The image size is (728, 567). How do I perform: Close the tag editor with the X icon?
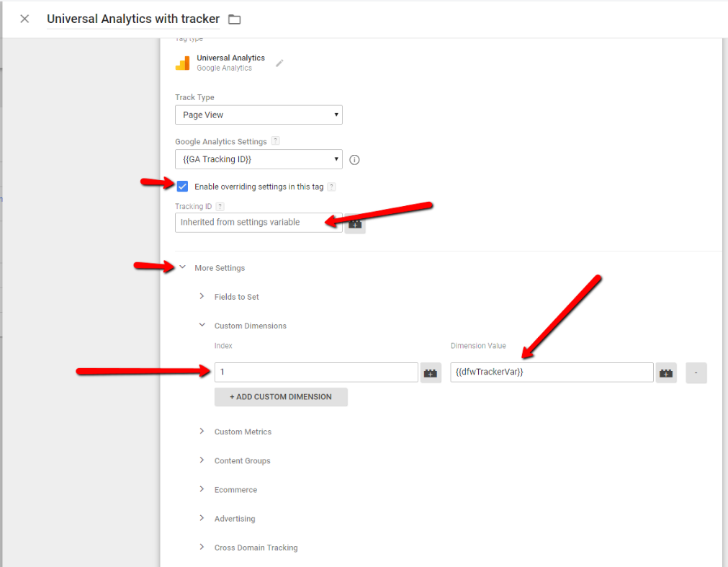pyautogui.click(x=24, y=19)
